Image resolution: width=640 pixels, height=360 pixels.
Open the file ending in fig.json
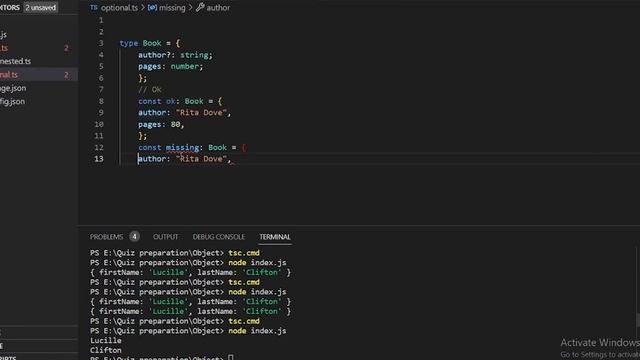(x=12, y=102)
